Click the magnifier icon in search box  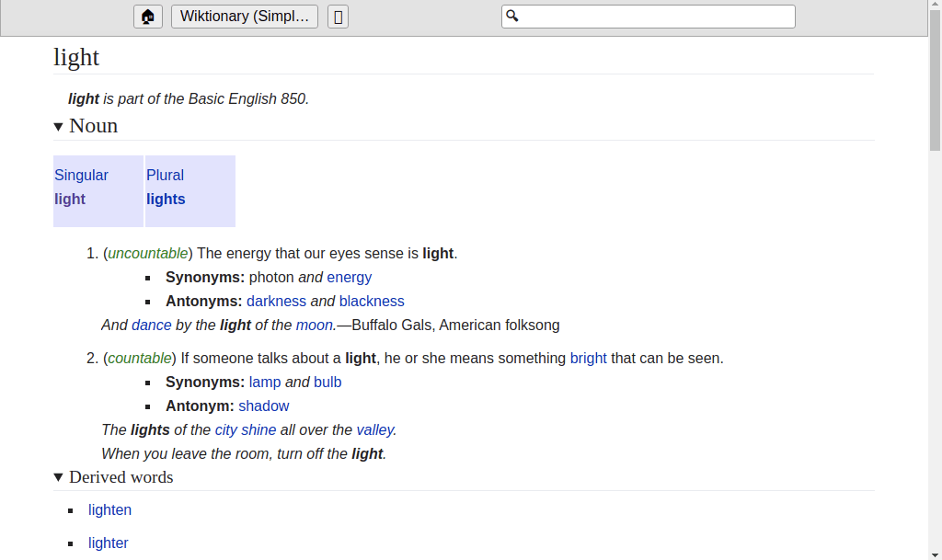coord(513,17)
